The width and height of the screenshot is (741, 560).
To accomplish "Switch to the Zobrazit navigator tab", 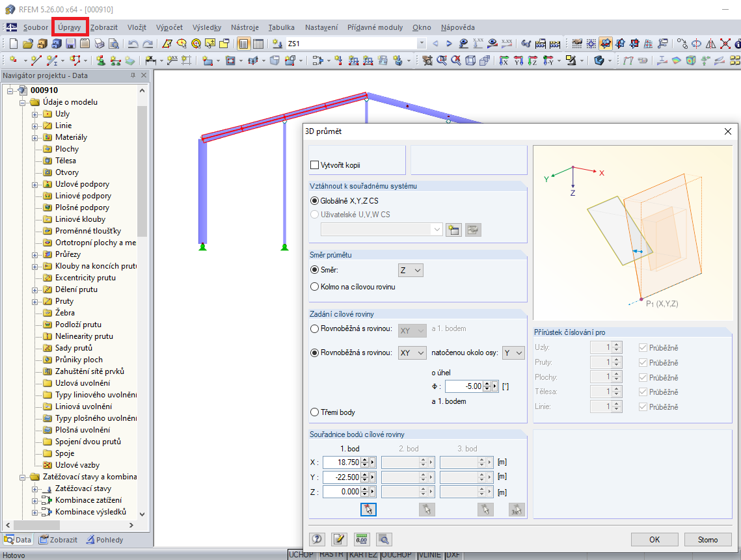I will [58, 540].
